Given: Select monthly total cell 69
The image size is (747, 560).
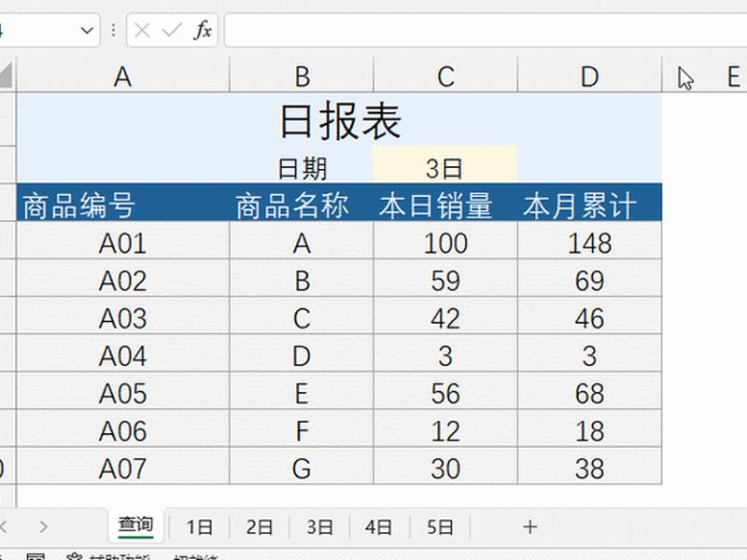Looking at the screenshot, I should coord(590,278).
